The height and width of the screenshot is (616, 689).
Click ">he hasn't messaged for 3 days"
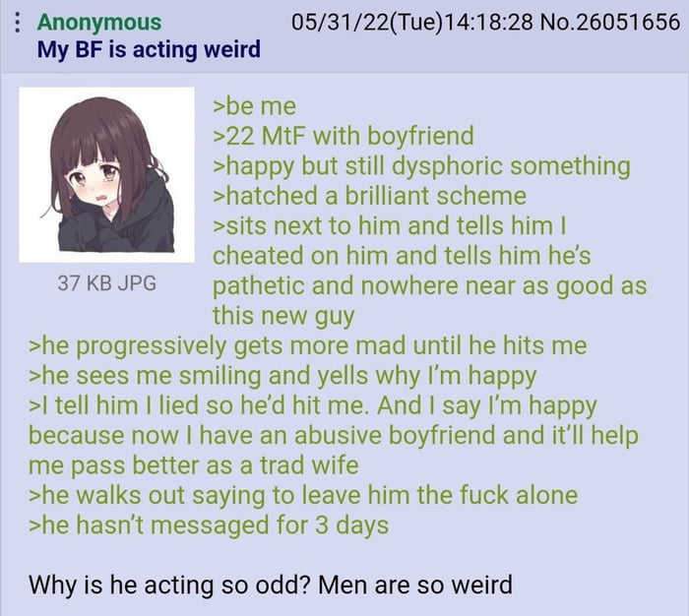point(209,525)
